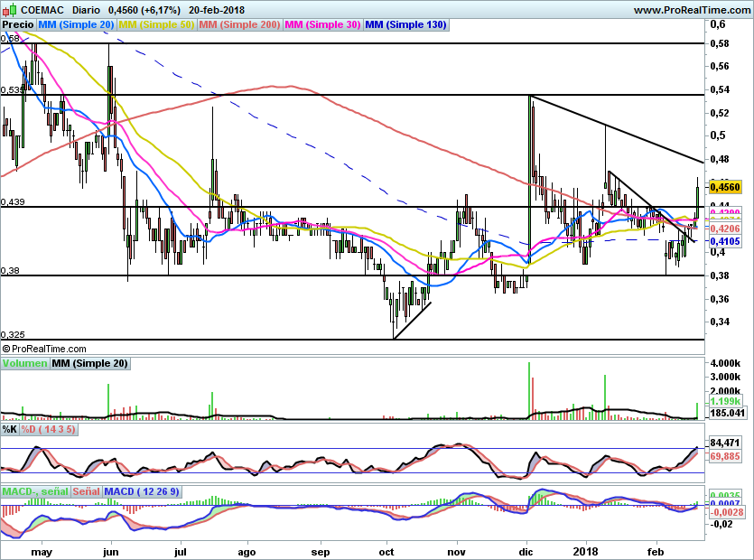Click the Volumen panel label
754x560 pixels.
24,363
